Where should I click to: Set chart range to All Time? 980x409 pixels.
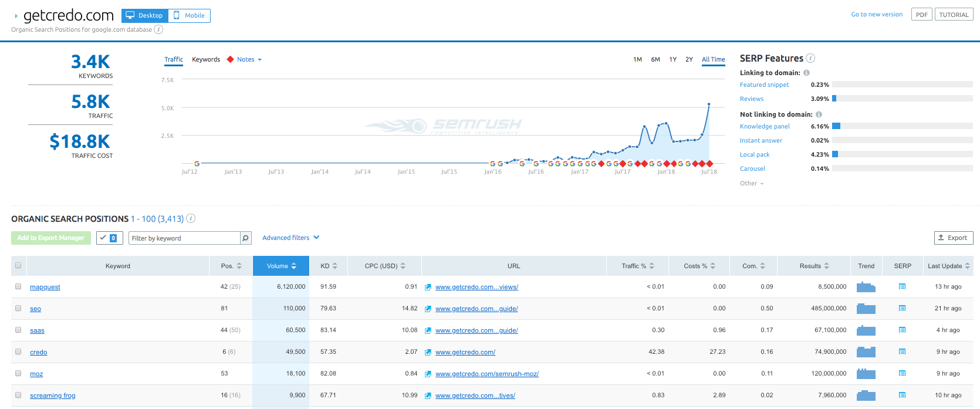[714, 59]
